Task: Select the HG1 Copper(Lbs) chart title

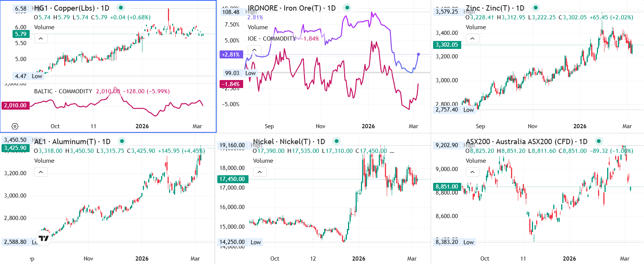Action: pos(71,8)
